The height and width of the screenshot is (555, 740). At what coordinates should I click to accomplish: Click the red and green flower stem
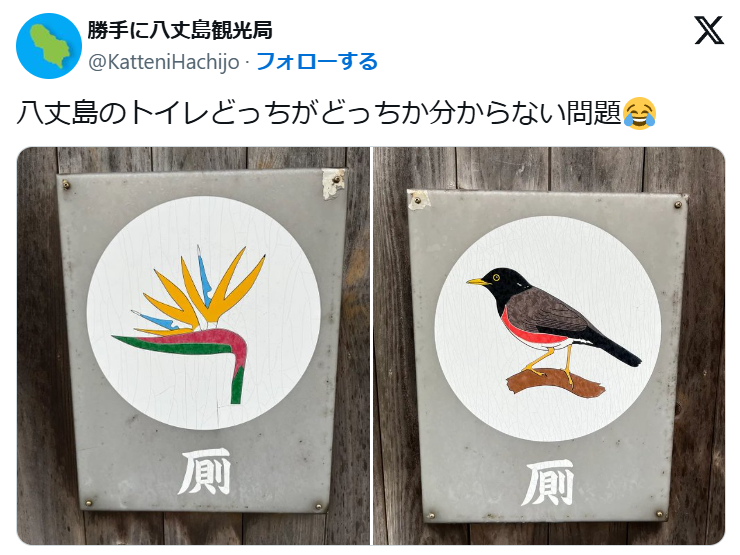point(189,352)
